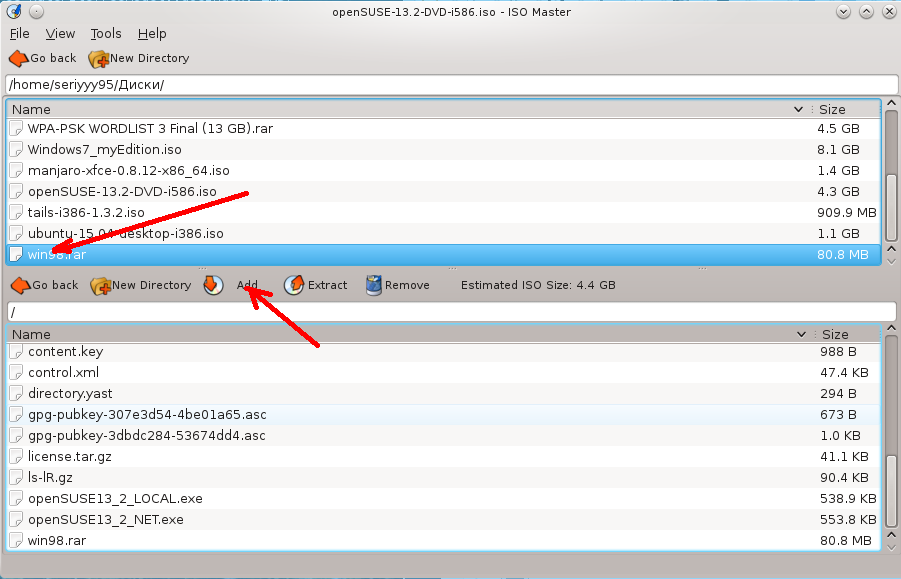Click the lower Name column sort arrow

801,334
